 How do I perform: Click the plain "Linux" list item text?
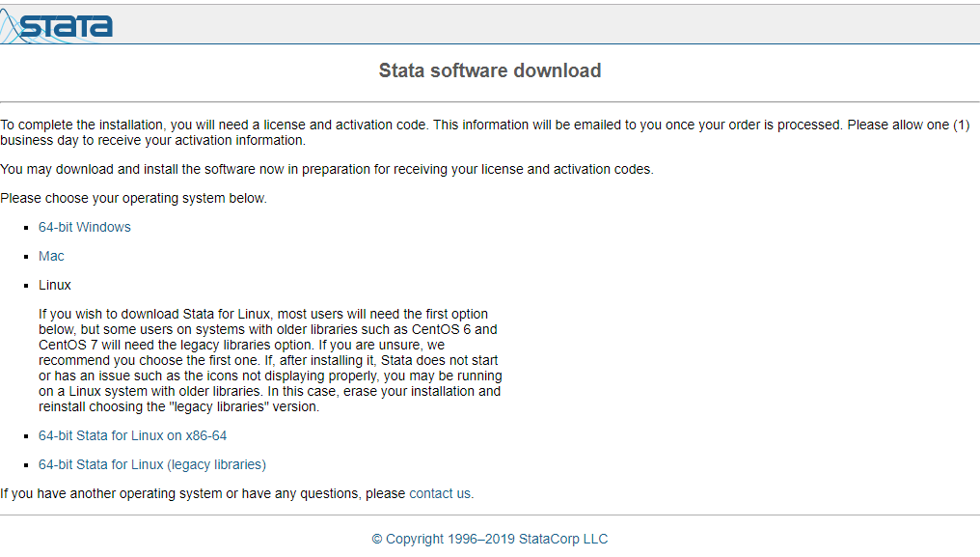point(55,285)
